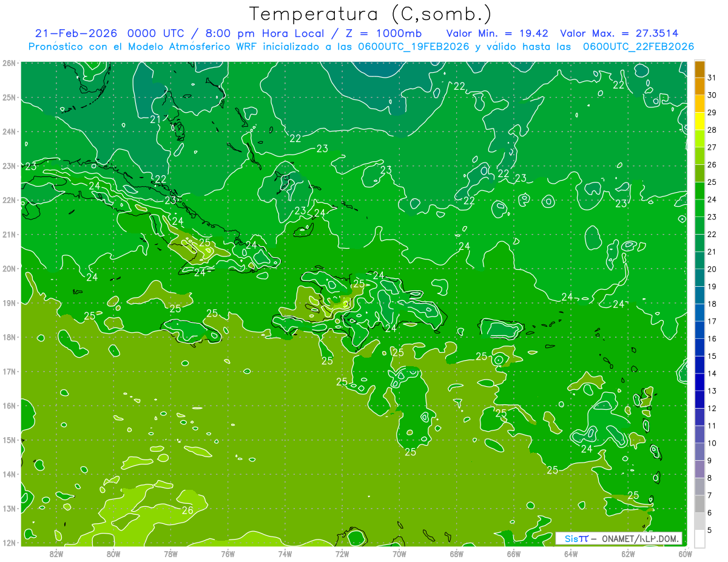Click the '0600UTC_22FEB2026' valid-until time
Screen dimensions: 728x562
638,47
